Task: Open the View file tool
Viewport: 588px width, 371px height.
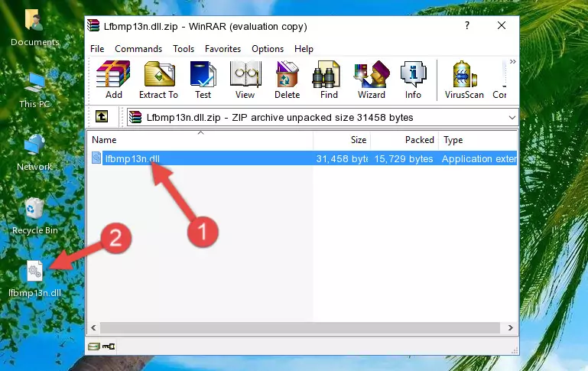Action: 245,80
